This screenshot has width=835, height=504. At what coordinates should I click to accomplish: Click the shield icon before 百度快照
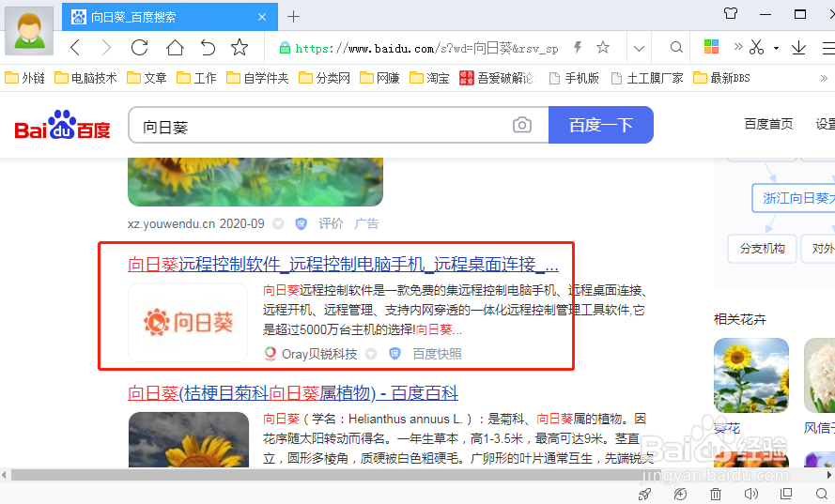coord(394,354)
